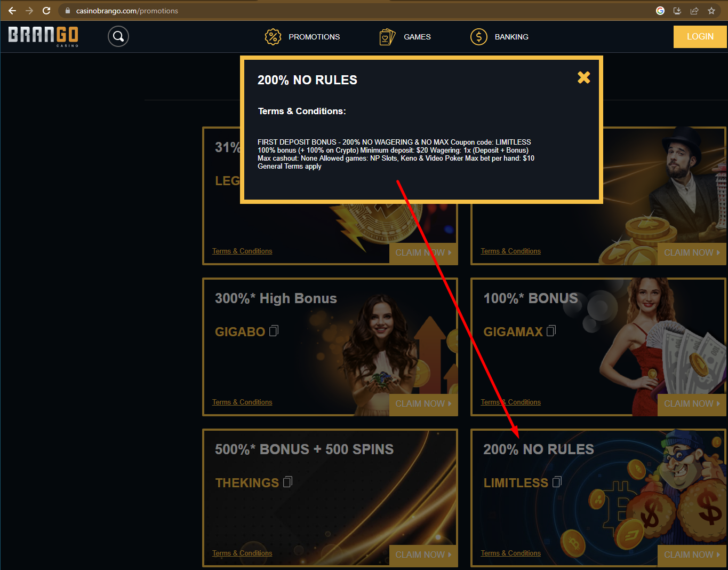728x570 pixels.
Task: Open the Banking menu item
Action: [x=499, y=37]
